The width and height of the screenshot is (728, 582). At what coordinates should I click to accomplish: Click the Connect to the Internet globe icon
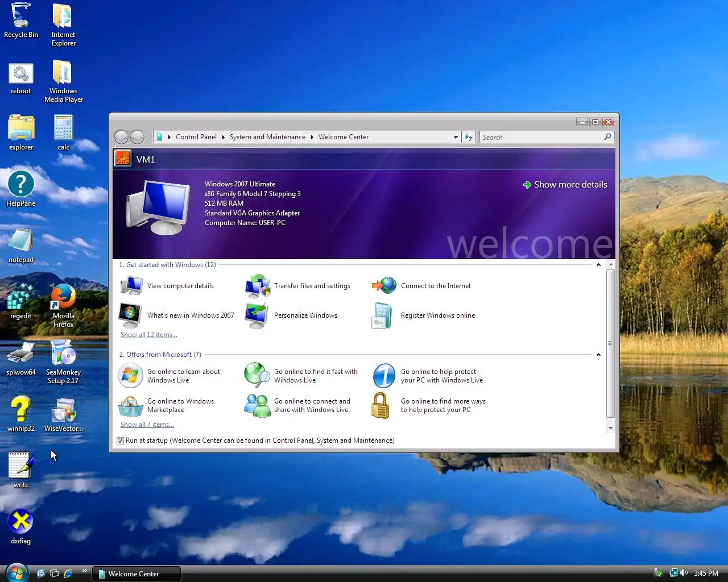(384, 285)
